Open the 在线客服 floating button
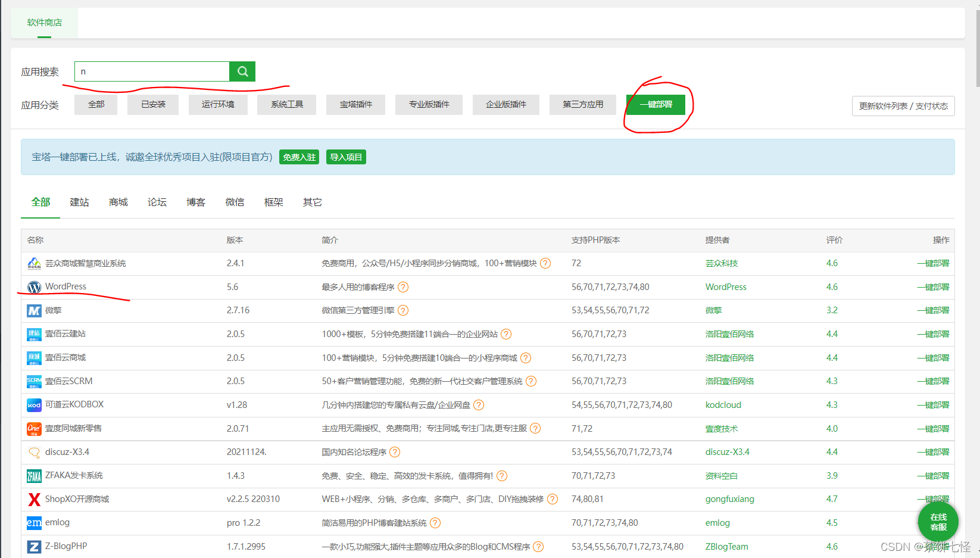Image resolution: width=980 pixels, height=558 pixels. tap(938, 522)
